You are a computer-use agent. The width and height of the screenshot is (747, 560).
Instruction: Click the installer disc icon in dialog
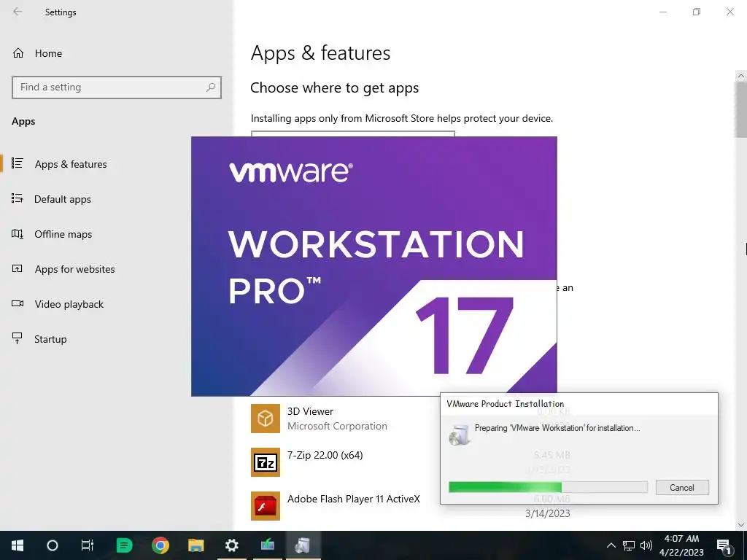(460, 435)
